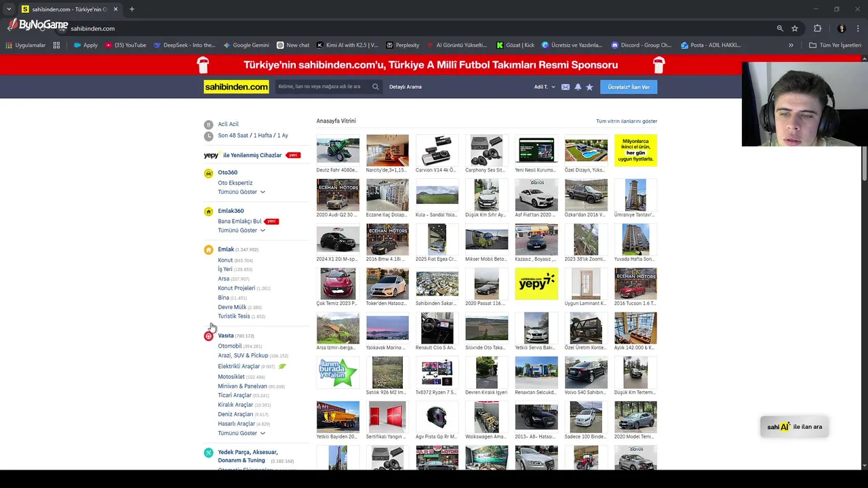Open the browser zoom magnifier icon
This screenshot has width=868, height=488.
tap(780, 28)
